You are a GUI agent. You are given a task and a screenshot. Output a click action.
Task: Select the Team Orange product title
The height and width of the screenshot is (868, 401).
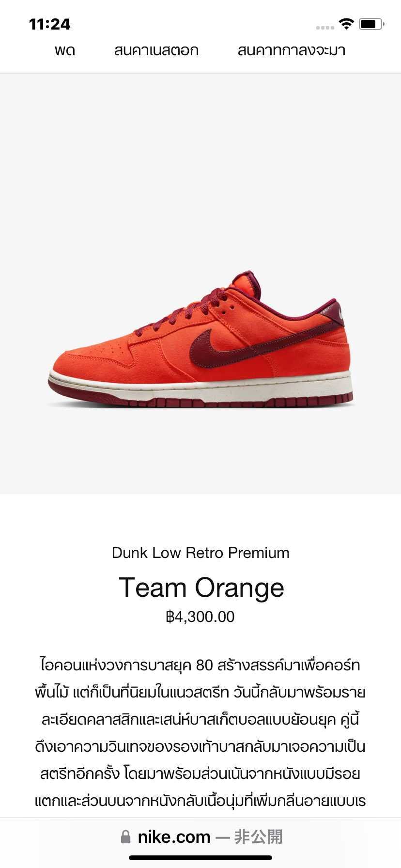pos(201,588)
